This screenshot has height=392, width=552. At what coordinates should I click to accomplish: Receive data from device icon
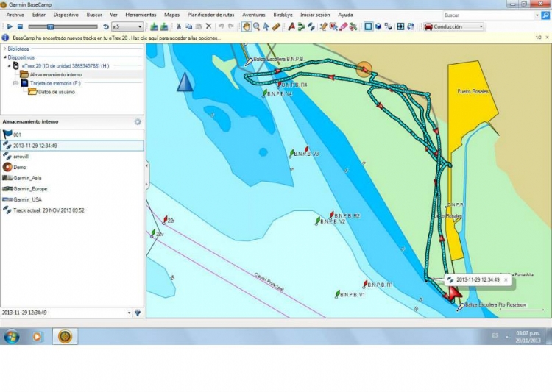pyautogui.click(x=164, y=26)
